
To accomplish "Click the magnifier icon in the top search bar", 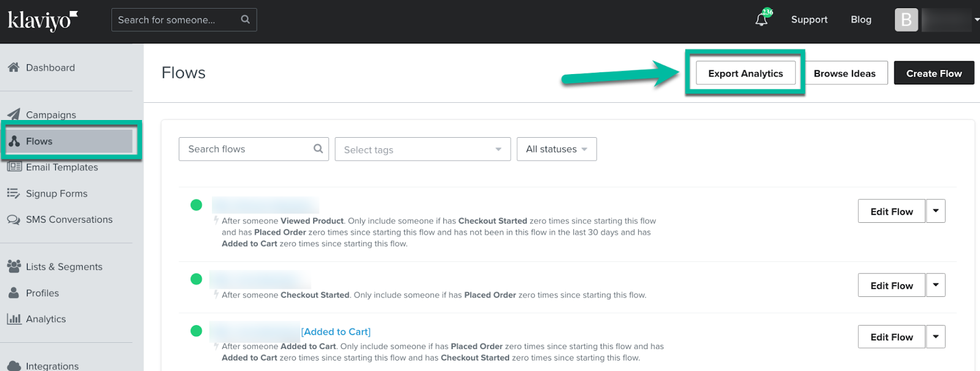I will (x=245, y=20).
